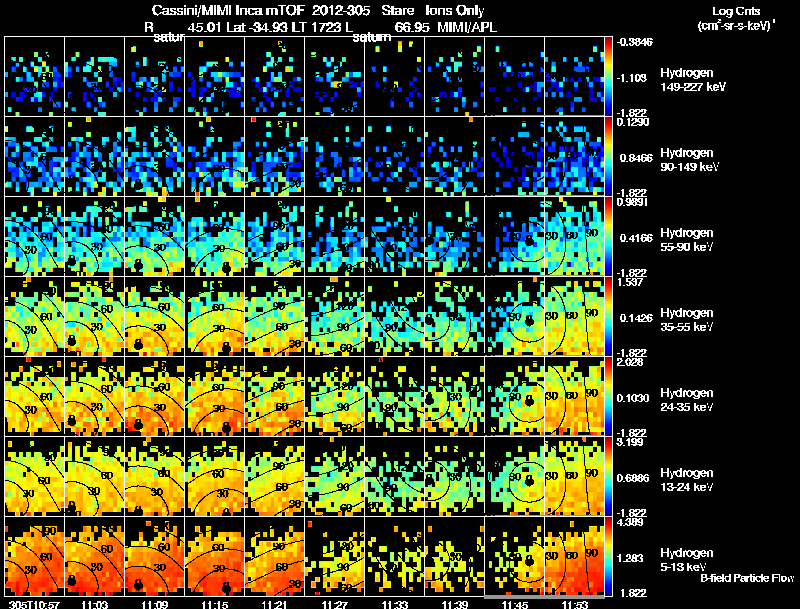This screenshot has height=609, width=800.
Task: Select the Hydrogen 35-55 keV row label
Action: tap(687, 320)
